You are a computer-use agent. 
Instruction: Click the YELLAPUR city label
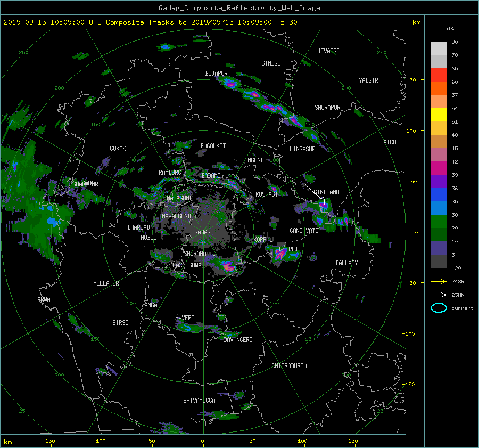coord(106,283)
